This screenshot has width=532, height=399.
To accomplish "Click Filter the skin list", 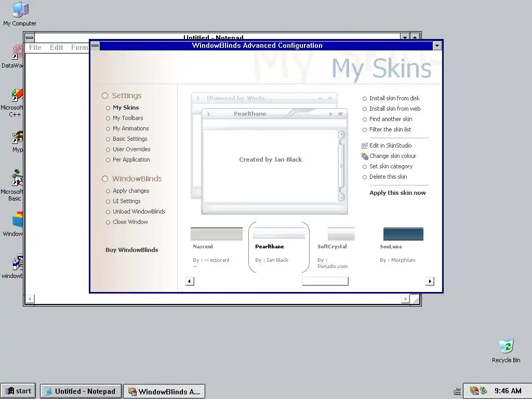I will [387, 129].
